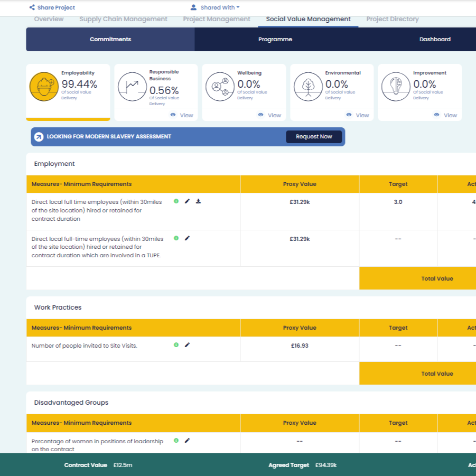Click the Improvement lightbulb icon
The image size is (476, 476).
pyautogui.click(x=396, y=87)
